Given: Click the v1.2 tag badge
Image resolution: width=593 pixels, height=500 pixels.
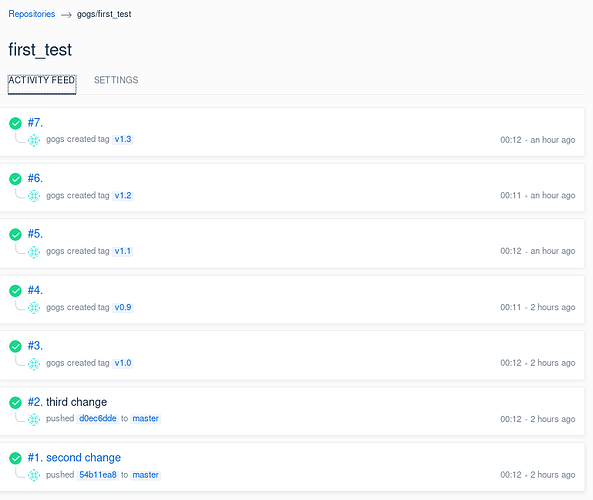Looking at the screenshot, I should (123, 196).
